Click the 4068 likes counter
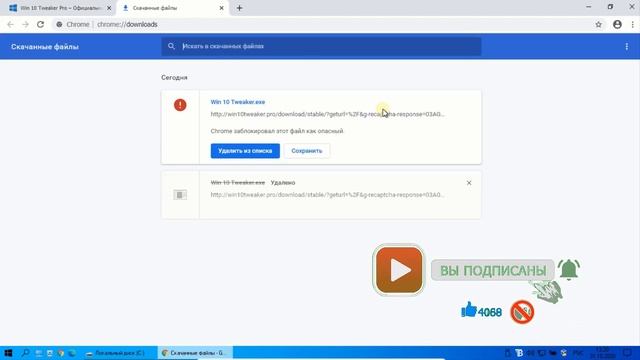Screen dimensions: 640x360 pos(490,312)
